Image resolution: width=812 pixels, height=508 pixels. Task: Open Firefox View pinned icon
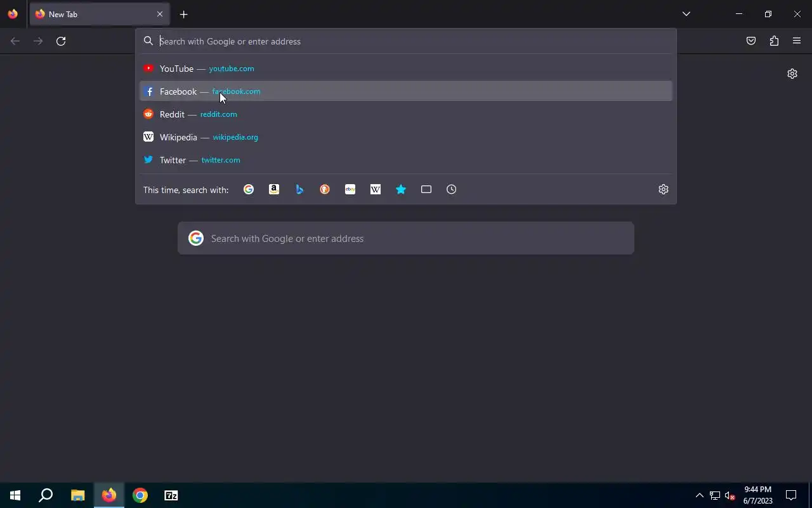coord(13,14)
